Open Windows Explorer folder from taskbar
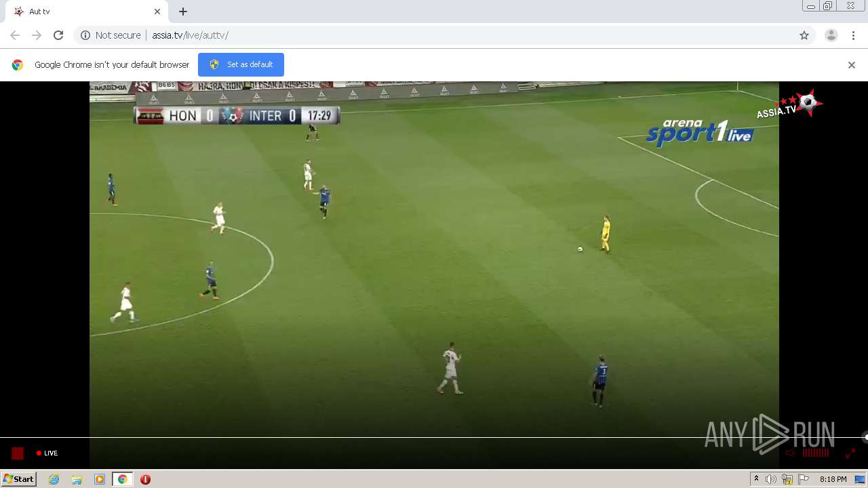This screenshot has width=868, height=488. click(x=77, y=479)
